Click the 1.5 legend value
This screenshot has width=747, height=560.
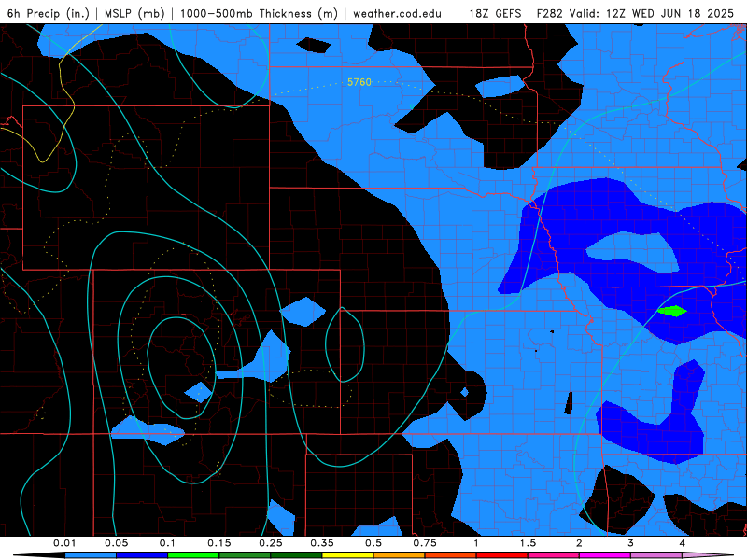pos(528,543)
